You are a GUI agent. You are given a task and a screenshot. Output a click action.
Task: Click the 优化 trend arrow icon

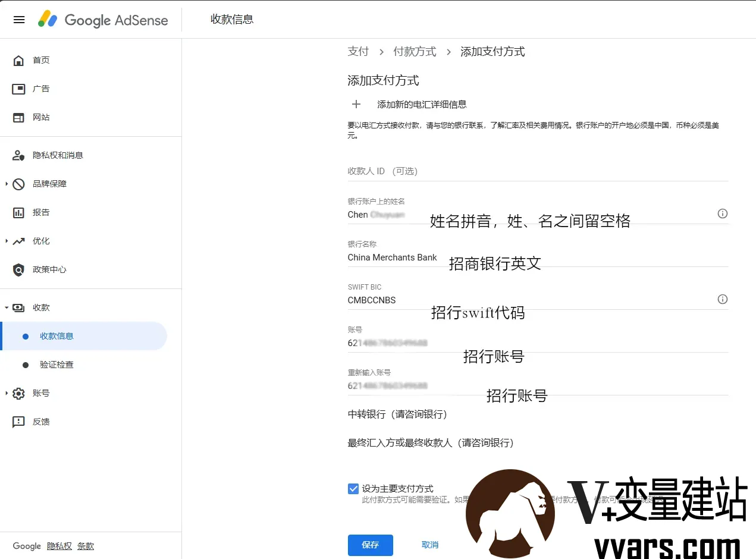[x=18, y=241]
